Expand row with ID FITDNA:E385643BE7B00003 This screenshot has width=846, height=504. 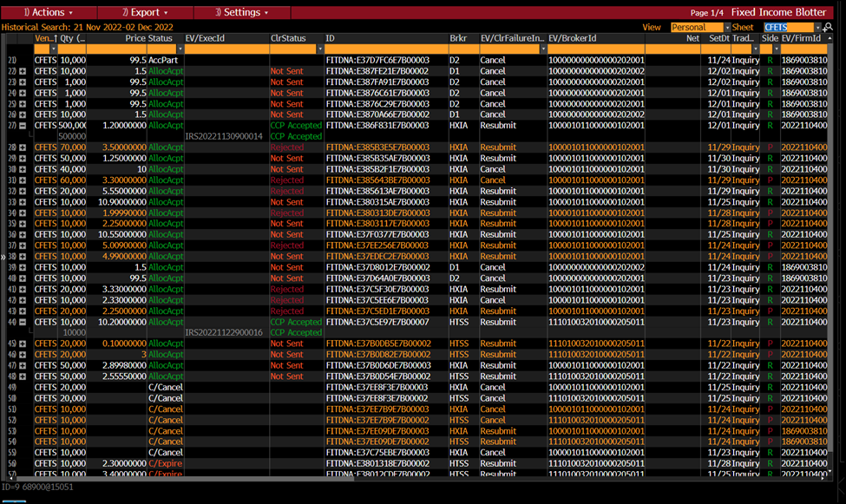[x=23, y=180]
